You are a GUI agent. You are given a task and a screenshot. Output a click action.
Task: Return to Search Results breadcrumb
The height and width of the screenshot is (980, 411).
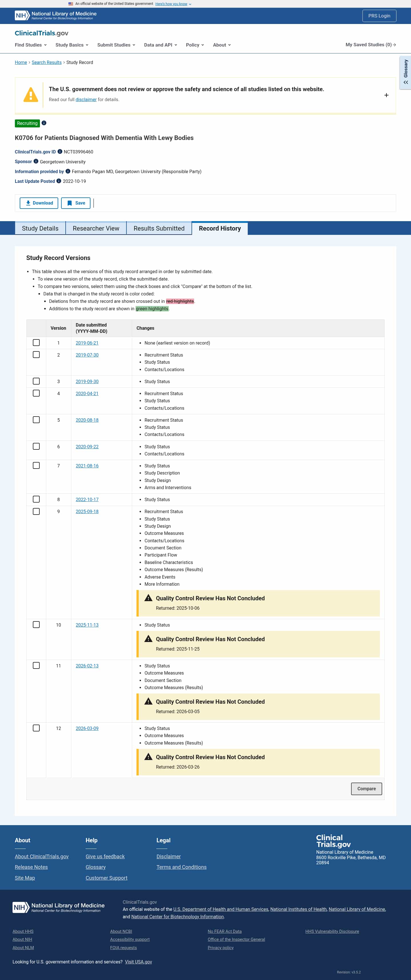pos(47,62)
